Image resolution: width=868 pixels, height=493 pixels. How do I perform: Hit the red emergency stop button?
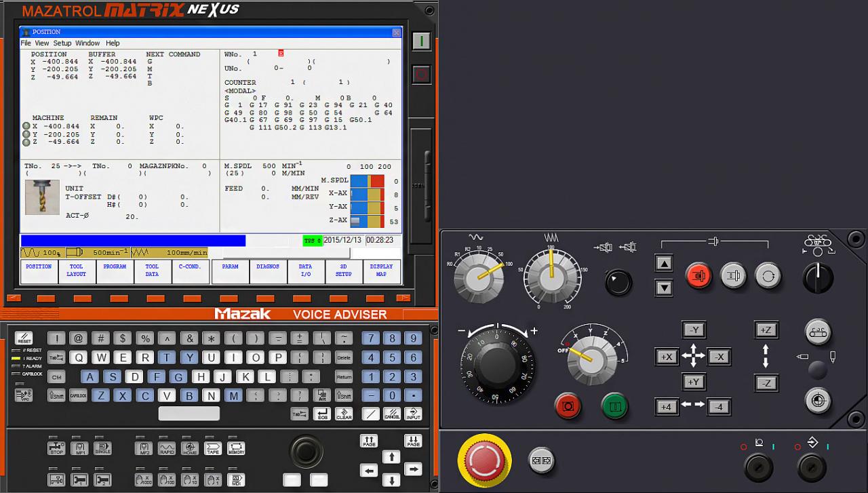(484, 460)
